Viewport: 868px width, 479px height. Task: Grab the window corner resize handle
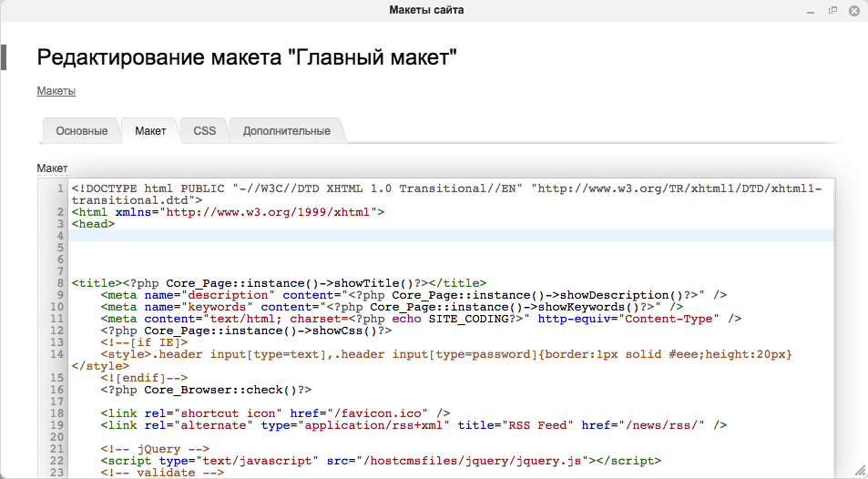pyautogui.click(x=860, y=470)
